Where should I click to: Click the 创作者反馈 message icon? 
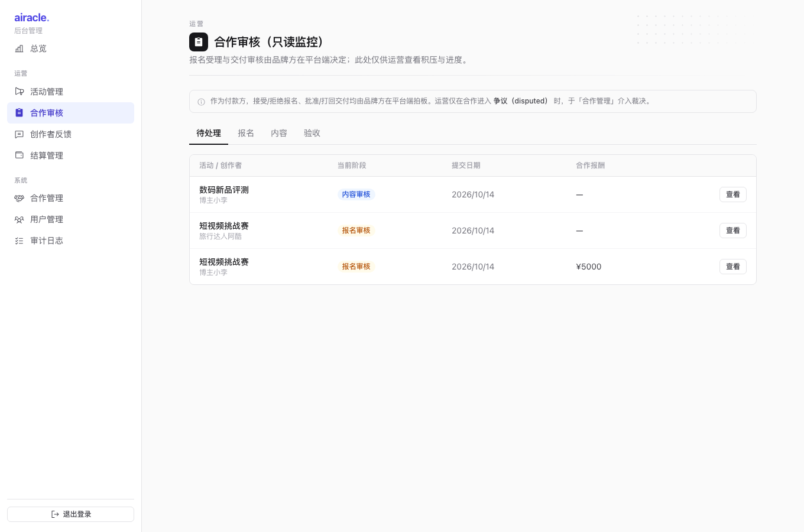[x=19, y=134]
